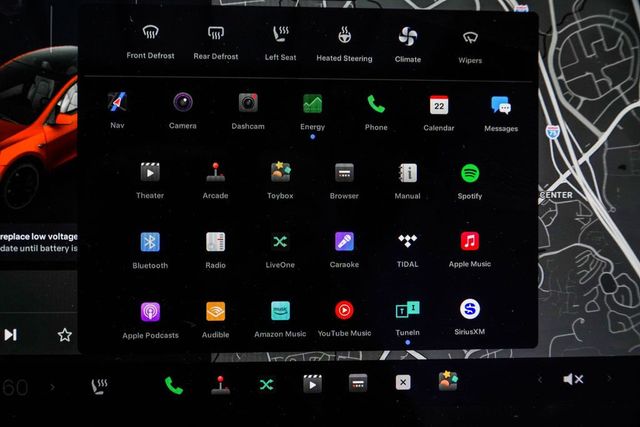Turn on Front Defrost
The image size is (640, 427).
coord(150,42)
